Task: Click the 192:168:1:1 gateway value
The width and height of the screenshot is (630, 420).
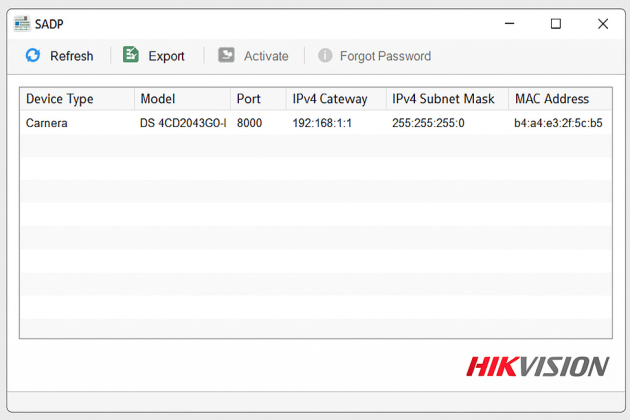Action: (322, 123)
